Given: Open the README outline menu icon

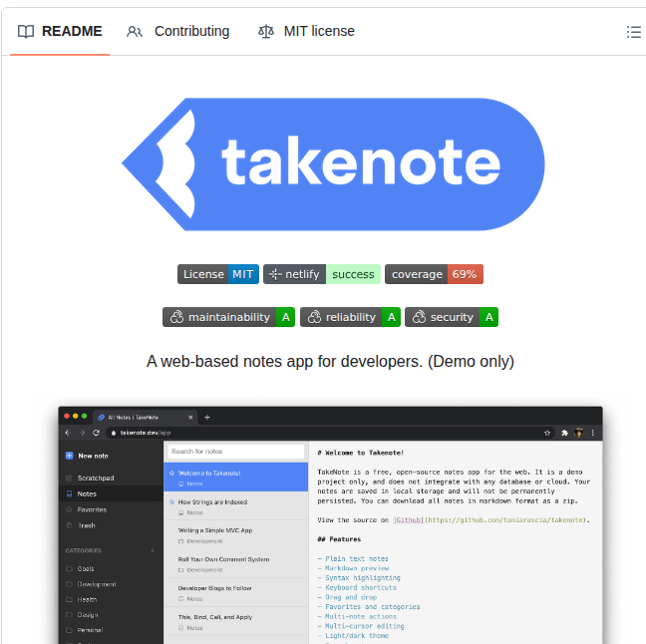Looking at the screenshot, I should coord(633,32).
